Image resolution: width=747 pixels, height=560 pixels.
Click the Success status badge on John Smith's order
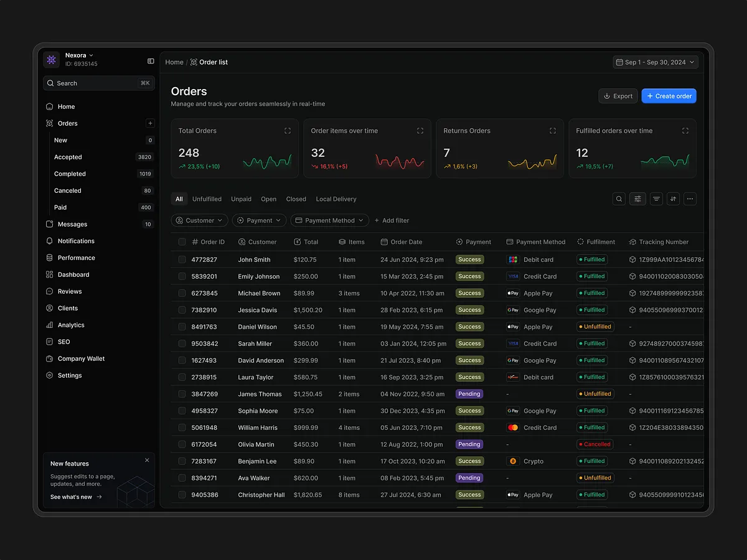[x=469, y=259]
